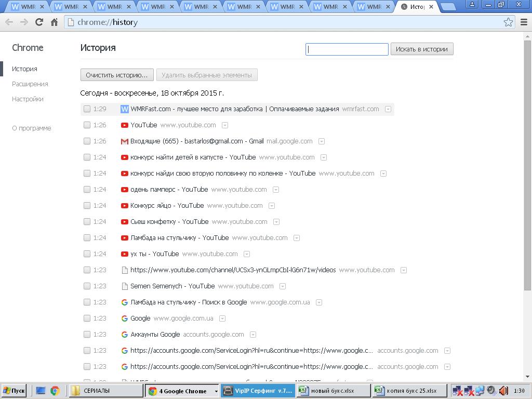Click the Google favicon on the 'Google' google.com.ua row
Image resolution: width=532 pixels, height=399 pixels.
click(125, 318)
